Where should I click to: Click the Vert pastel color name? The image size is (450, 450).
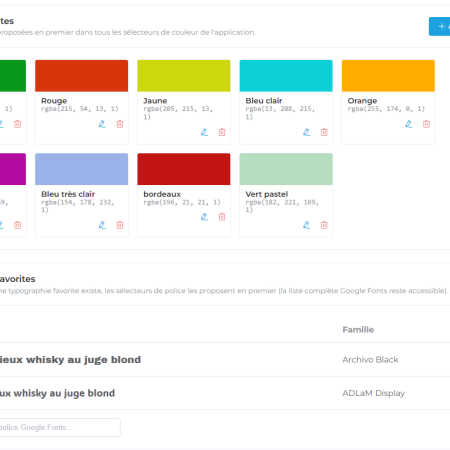click(x=267, y=194)
